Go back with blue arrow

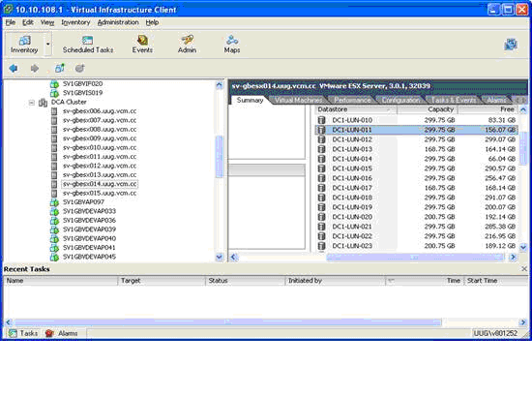pyautogui.click(x=14, y=68)
